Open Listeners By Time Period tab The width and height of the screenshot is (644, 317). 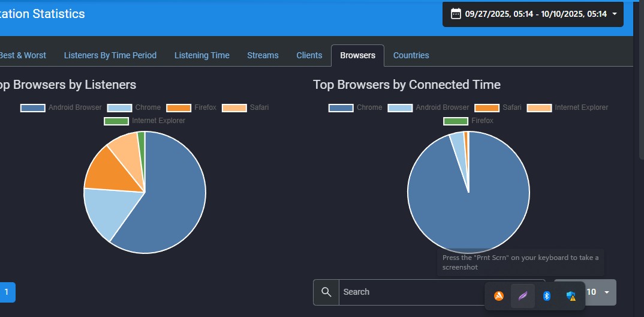[110, 55]
